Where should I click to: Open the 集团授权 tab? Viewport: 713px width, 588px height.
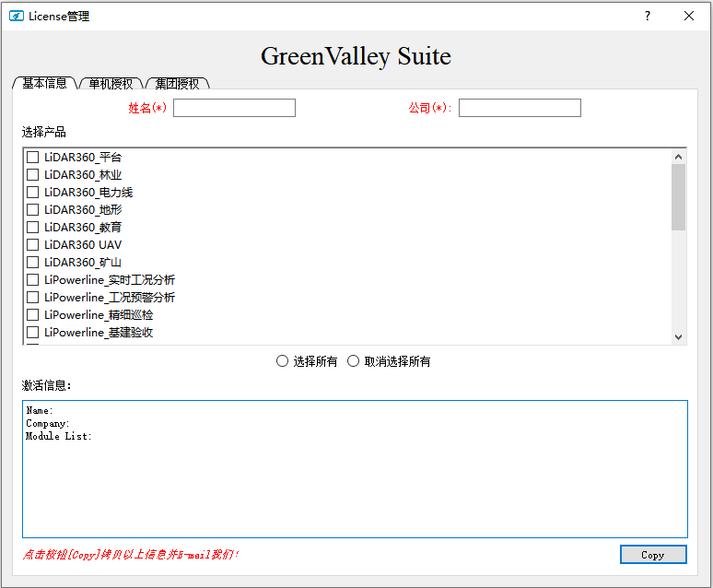click(178, 84)
